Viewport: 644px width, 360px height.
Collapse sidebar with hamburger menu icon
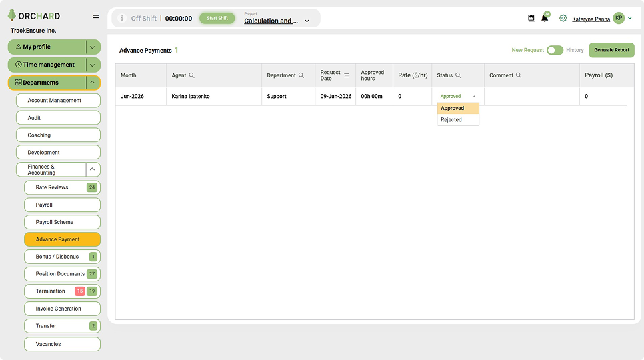[96, 15]
